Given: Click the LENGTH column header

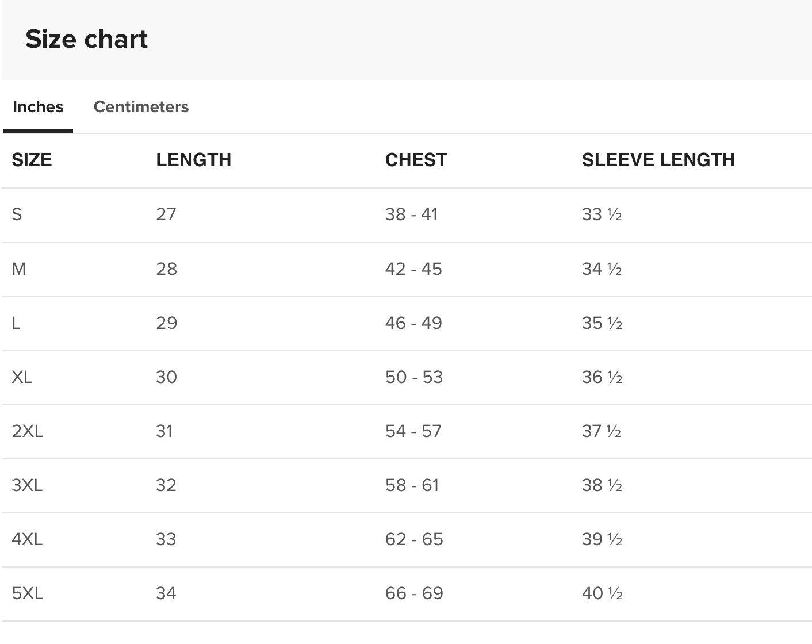Looking at the screenshot, I should (x=193, y=160).
